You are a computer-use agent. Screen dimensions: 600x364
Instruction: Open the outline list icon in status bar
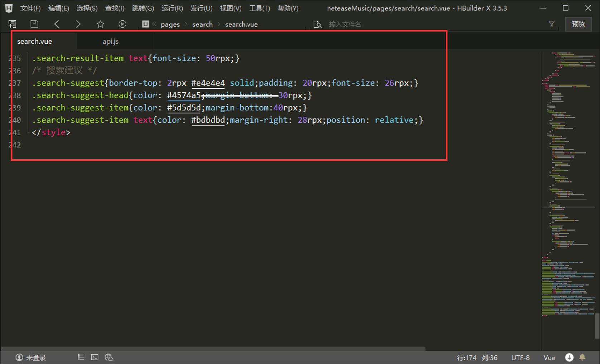(81, 357)
